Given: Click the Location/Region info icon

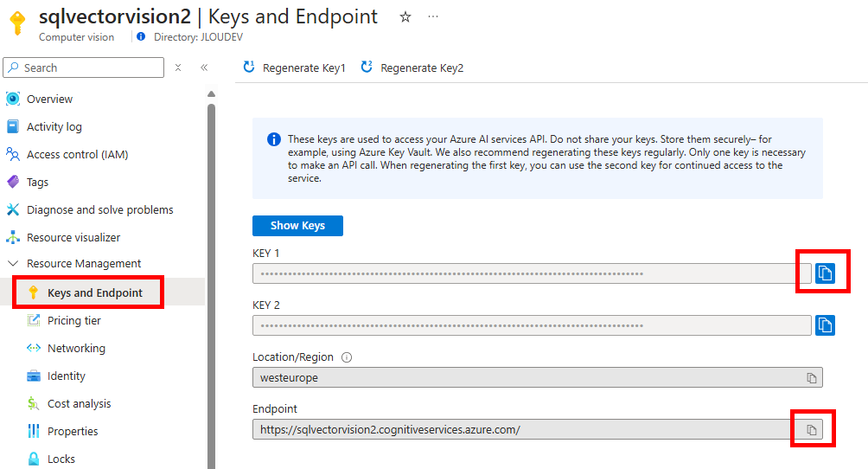Looking at the screenshot, I should click(x=347, y=357).
